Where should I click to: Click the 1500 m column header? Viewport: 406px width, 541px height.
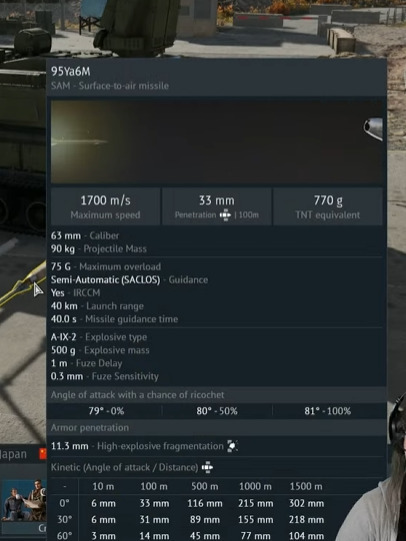[306, 486]
